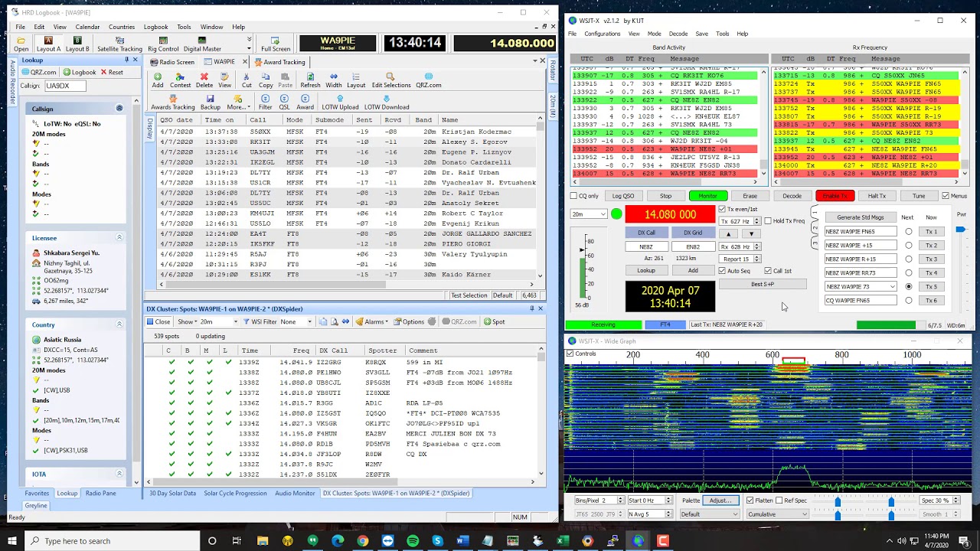Screen dimensions: 980x551
Task: Open the 20m band dropdown in WSJT-X
Action: [x=589, y=214]
